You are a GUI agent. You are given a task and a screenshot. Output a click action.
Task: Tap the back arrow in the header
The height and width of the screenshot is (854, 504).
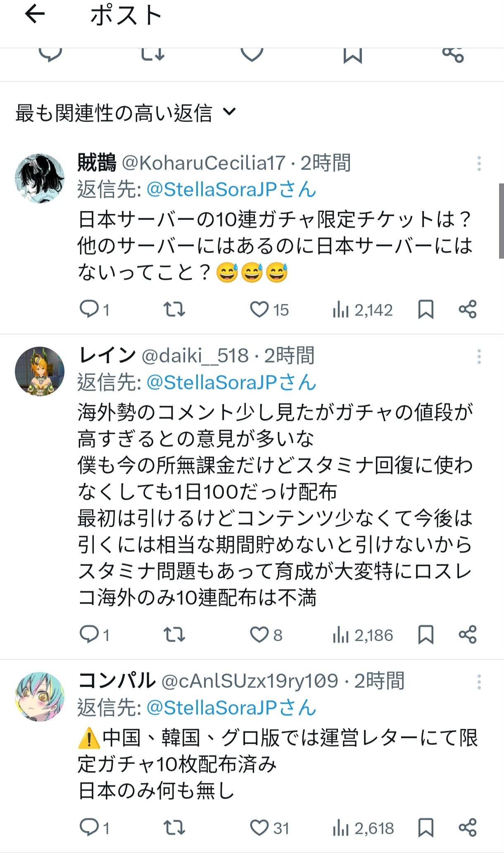pyautogui.click(x=35, y=15)
